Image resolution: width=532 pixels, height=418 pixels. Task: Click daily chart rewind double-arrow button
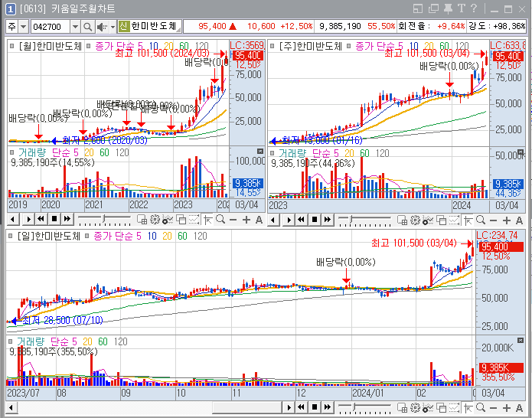click(302, 407)
